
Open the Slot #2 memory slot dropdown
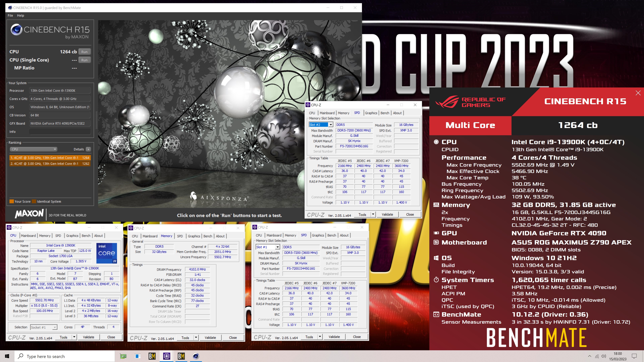(x=331, y=125)
